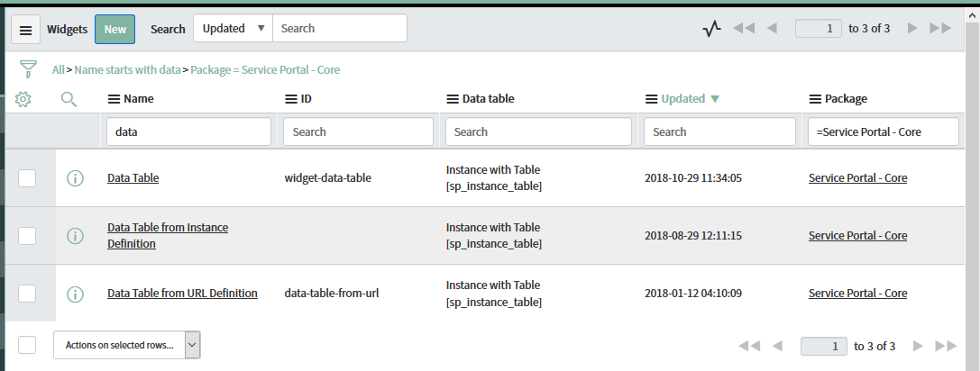Open the list hamburger menu
This screenshot has height=371, width=980.
click(25, 30)
